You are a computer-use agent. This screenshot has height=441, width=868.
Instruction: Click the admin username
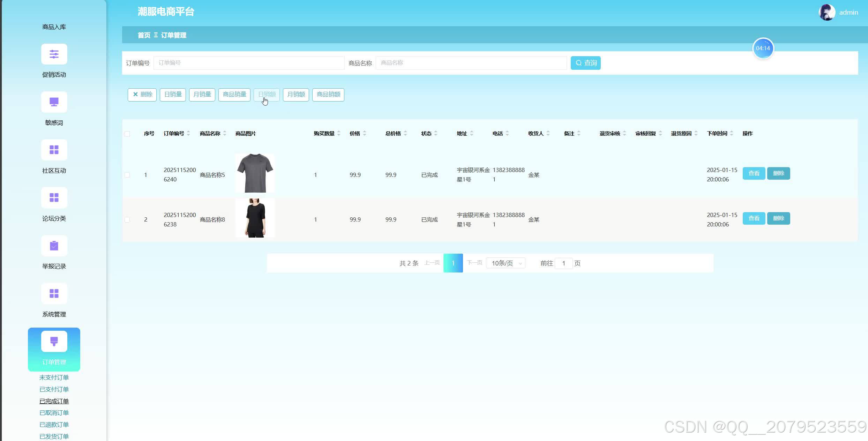pyautogui.click(x=848, y=13)
